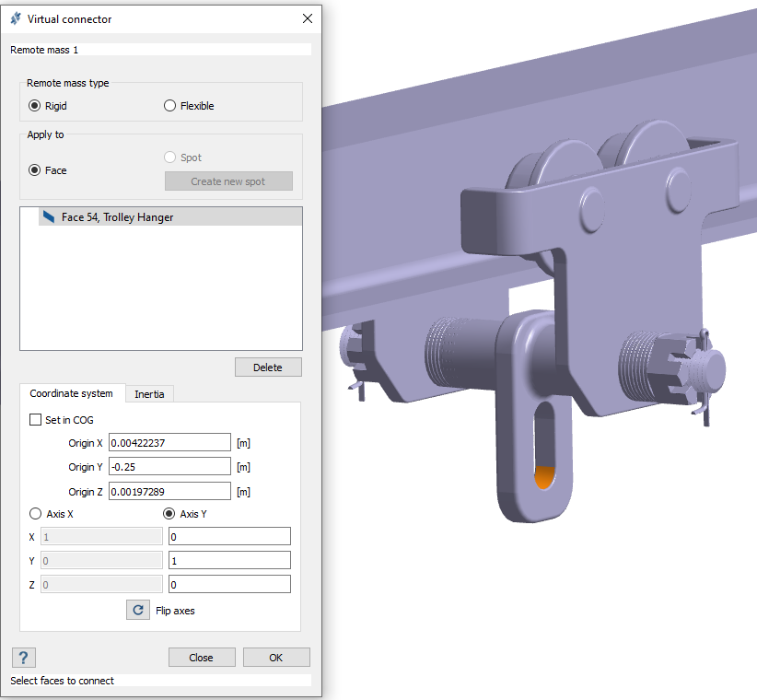Confirm with the OK button

[x=276, y=658]
